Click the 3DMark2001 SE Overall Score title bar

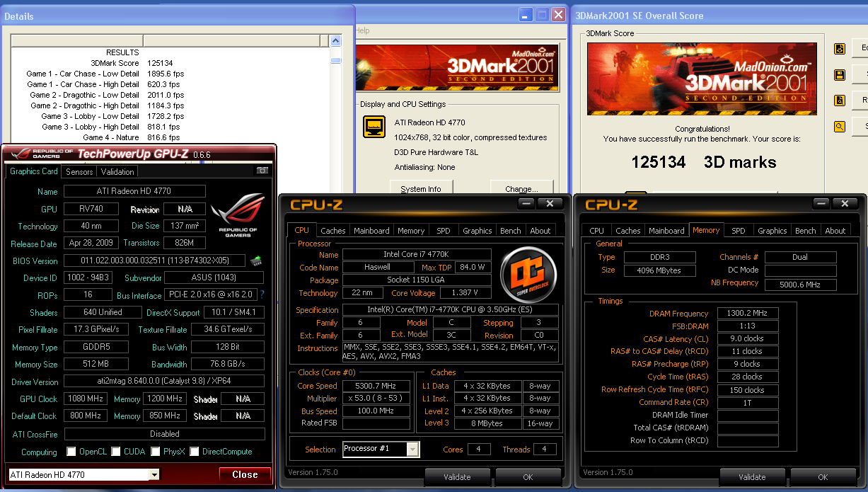click(719, 15)
